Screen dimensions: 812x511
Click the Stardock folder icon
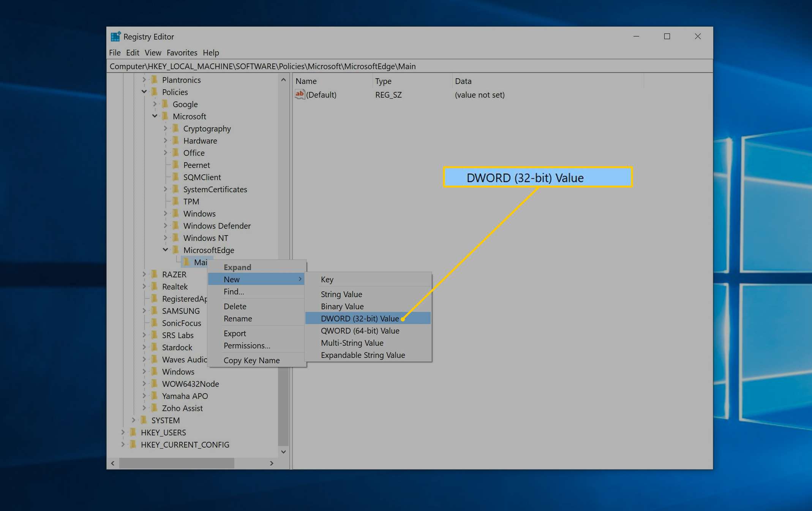pyautogui.click(x=154, y=347)
